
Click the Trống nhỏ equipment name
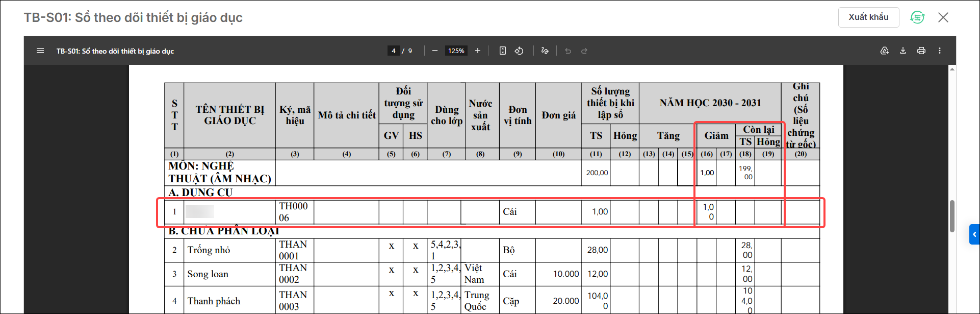[209, 250]
